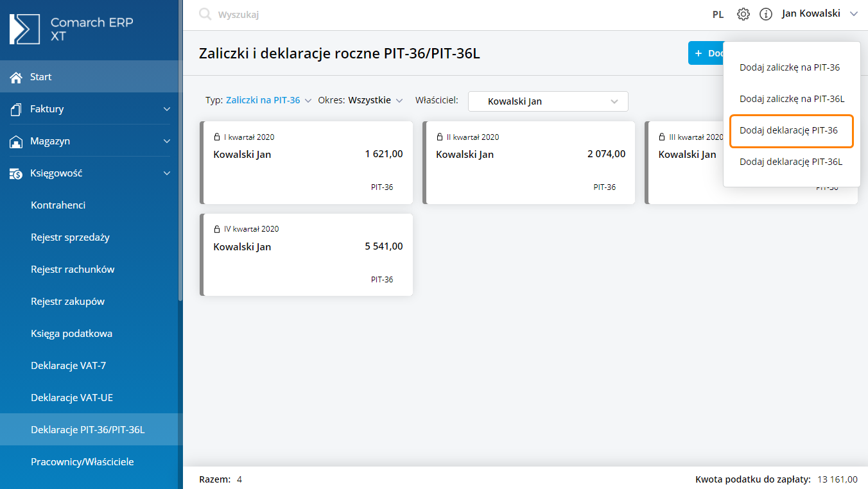Switch language using the PL button
Screen dimensions: 868x489
[x=718, y=14]
